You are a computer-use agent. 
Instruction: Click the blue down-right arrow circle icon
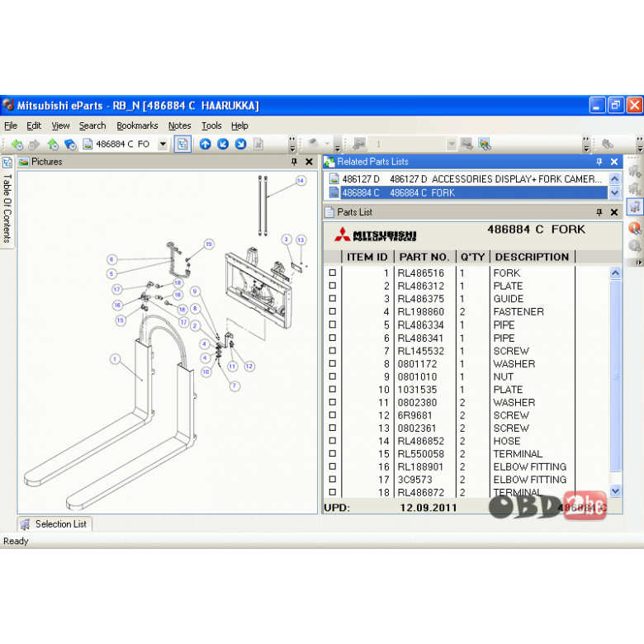(x=241, y=144)
